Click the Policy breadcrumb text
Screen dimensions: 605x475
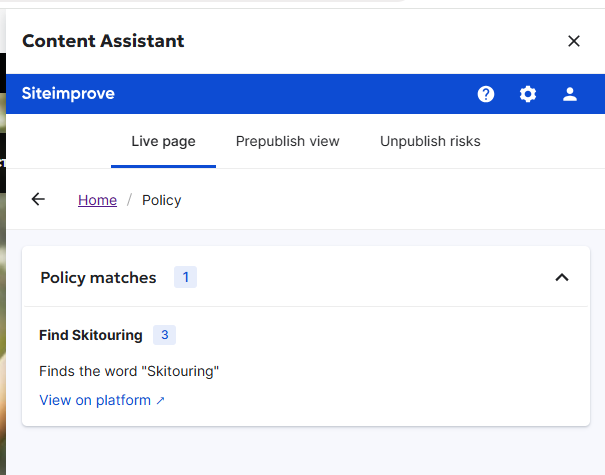tap(161, 200)
